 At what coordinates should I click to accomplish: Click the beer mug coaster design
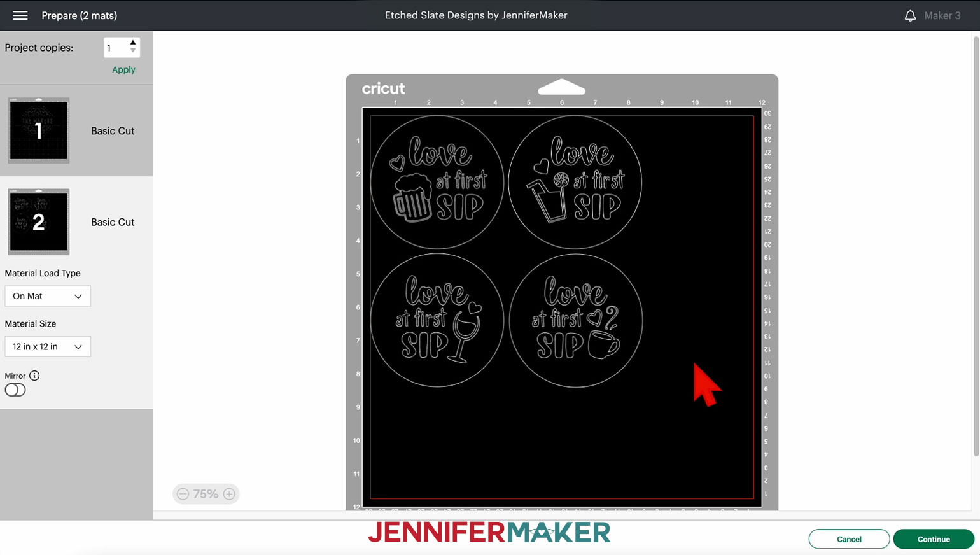tap(437, 182)
